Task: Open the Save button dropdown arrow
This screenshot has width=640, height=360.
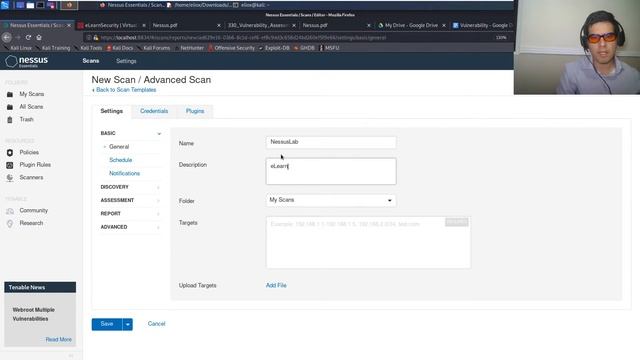Action: pyautogui.click(x=128, y=324)
